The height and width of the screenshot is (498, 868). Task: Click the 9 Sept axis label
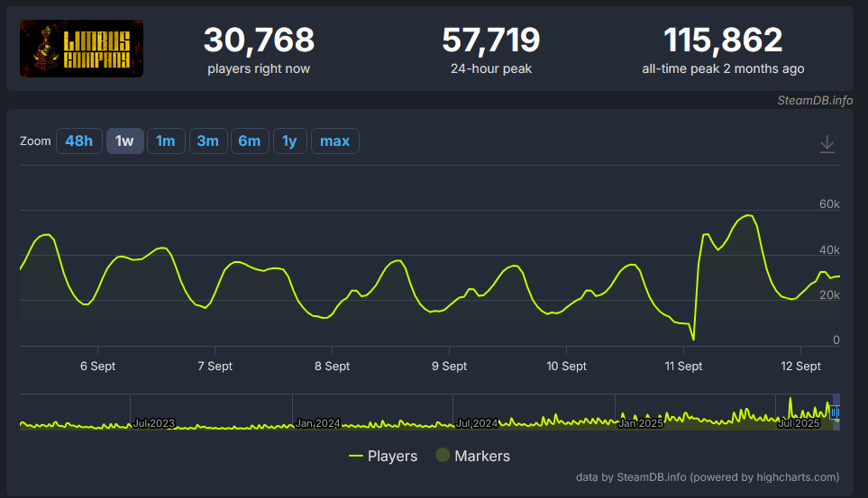pos(450,366)
